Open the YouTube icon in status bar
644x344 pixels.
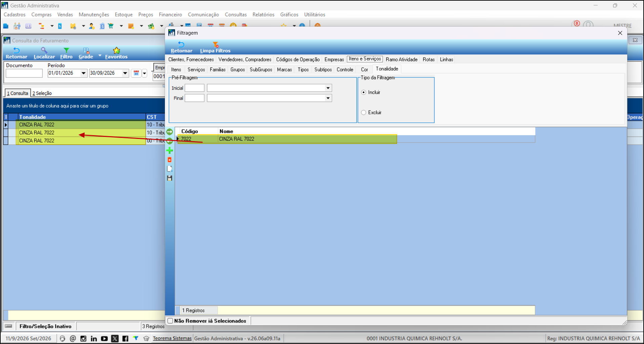pos(104,339)
